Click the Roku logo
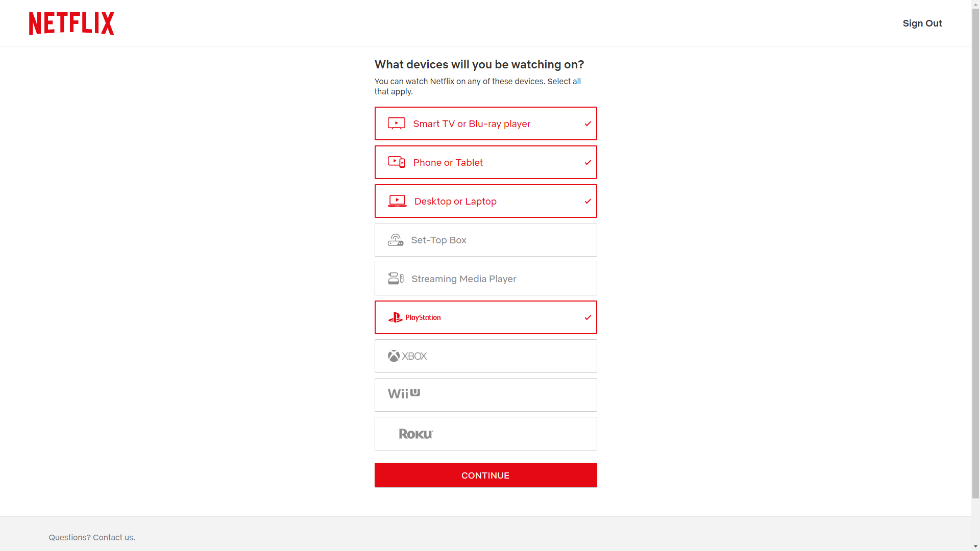This screenshot has width=980, height=551. click(x=416, y=434)
